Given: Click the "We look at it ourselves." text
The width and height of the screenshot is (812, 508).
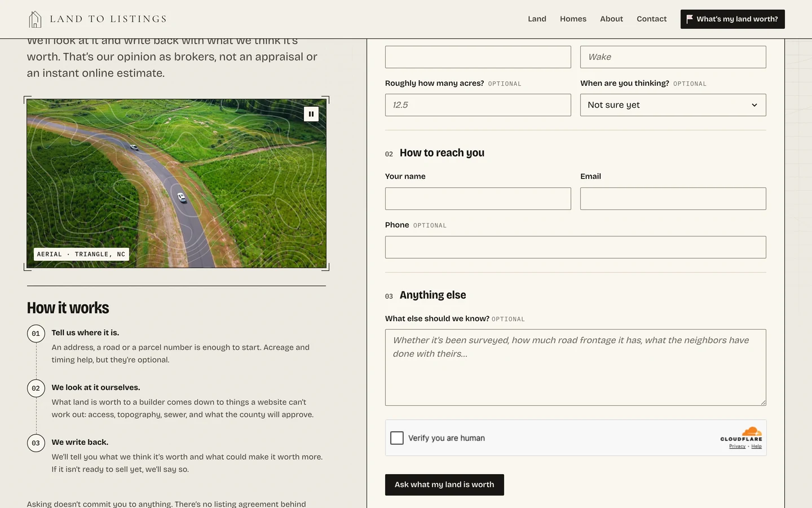Looking at the screenshot, I should click(x=96, y=387).
